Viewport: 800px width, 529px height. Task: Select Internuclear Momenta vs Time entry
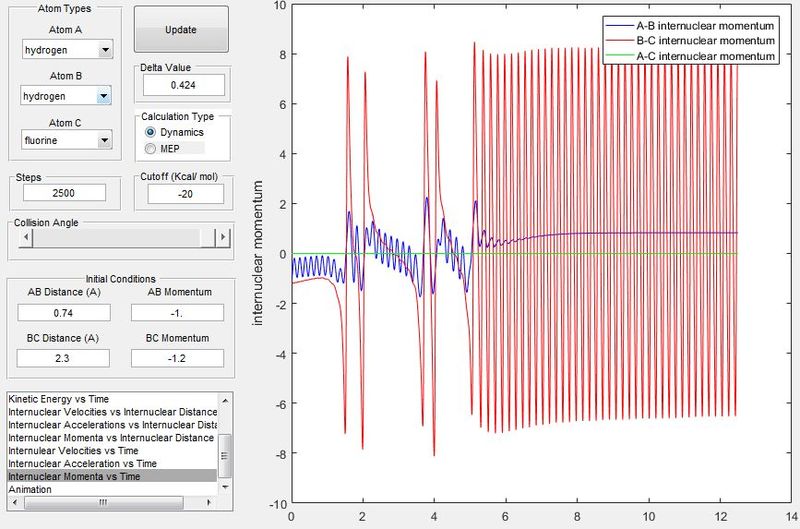(x=112, y=476)
